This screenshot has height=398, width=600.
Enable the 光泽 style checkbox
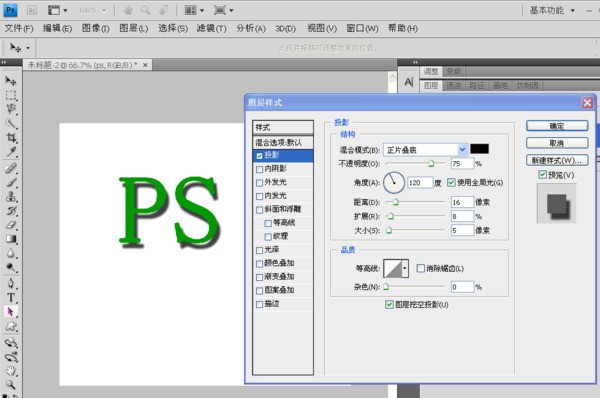coord(259,250)
